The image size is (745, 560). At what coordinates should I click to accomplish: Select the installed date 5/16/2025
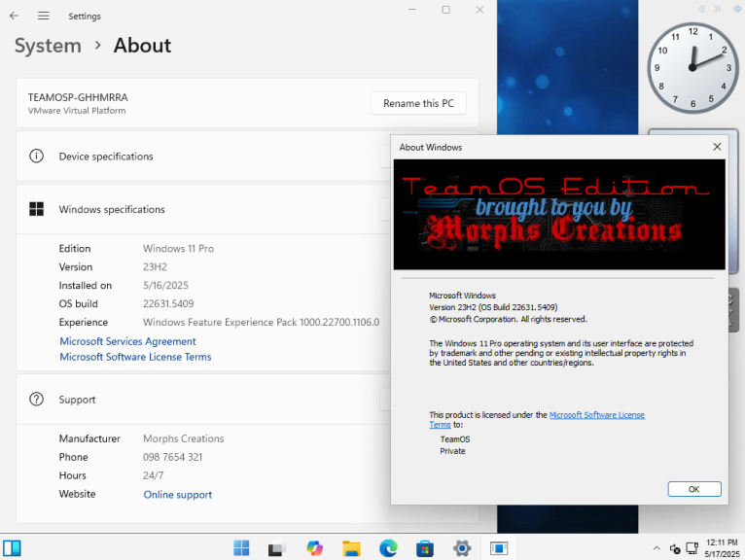point(165,286)
